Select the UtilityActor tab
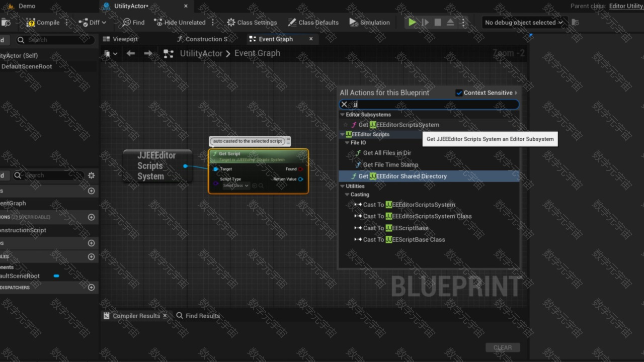This screenshot has height=362, width=644. coord(131,6)
